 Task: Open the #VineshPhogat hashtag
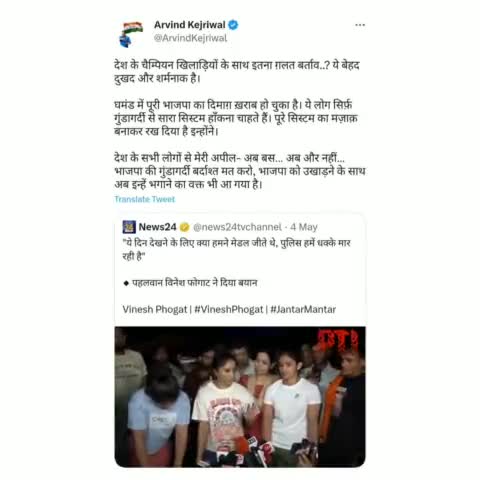229,309
